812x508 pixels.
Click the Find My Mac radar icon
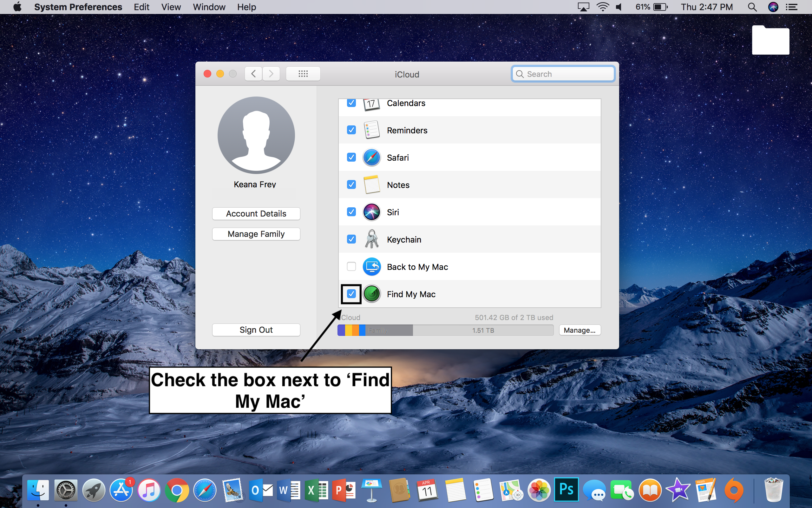click(x=371, y=294)
